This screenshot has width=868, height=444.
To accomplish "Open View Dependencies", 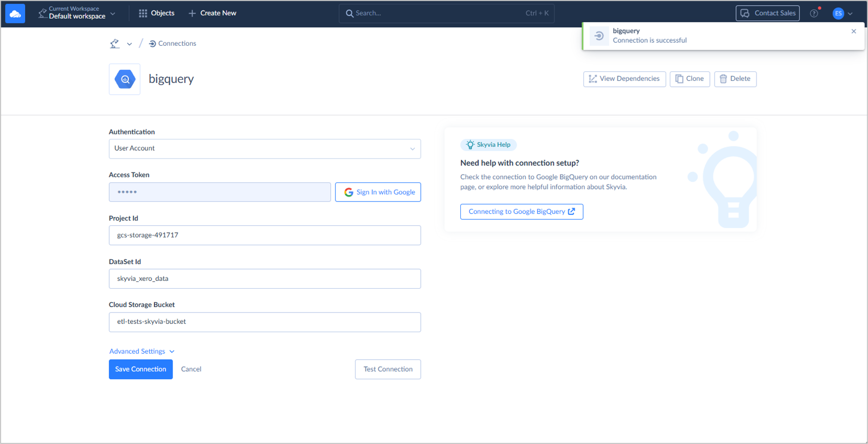I will pyautogui.click(x=624, y=79).
